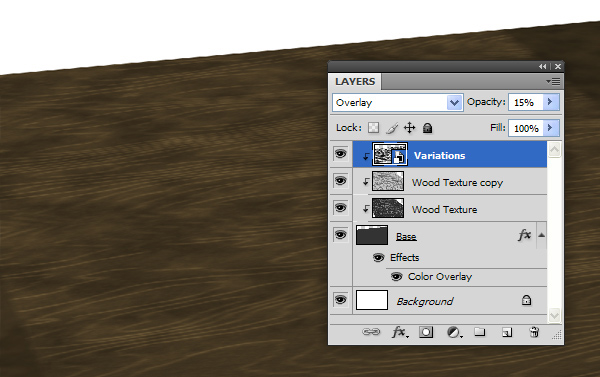Click the Background layer thumbnail
The width and height of the screenshot is (600, 377).
pos(372,300)
